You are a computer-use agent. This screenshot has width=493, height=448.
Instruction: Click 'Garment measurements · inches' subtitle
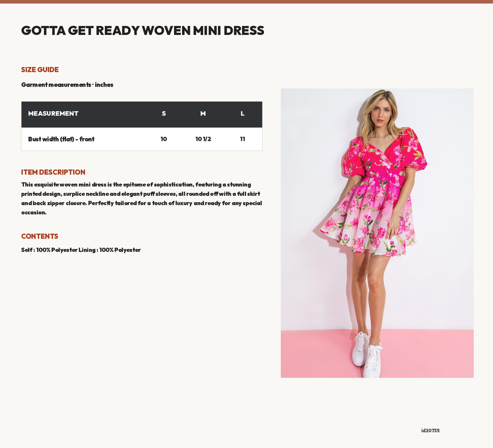(67, 85)
